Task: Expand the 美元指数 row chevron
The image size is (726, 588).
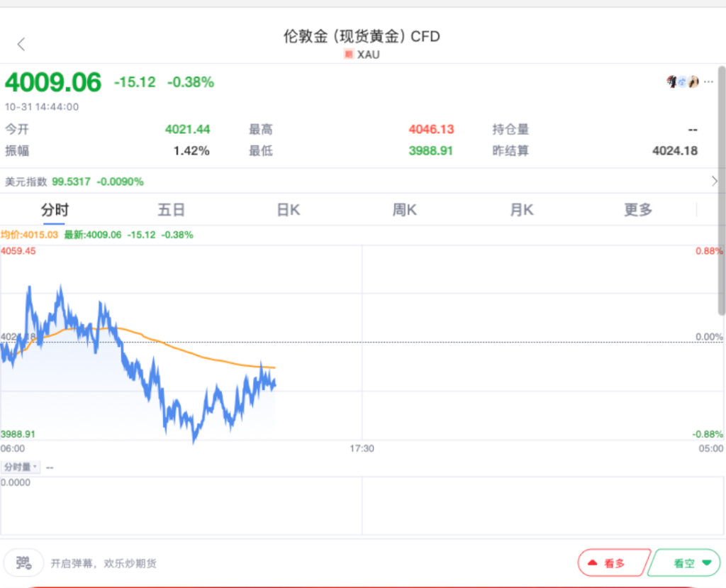Action: pos(714,182)
